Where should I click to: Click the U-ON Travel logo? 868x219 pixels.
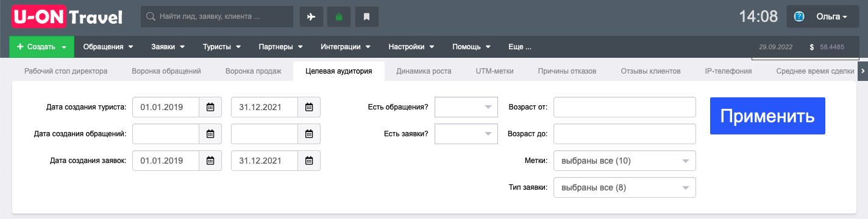pyautogui.click(x=67, y=17)
